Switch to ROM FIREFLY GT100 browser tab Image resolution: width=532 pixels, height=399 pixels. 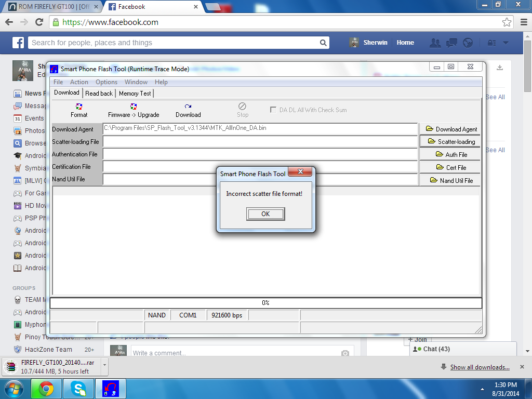pyautogui.click(x=54, y=7)
